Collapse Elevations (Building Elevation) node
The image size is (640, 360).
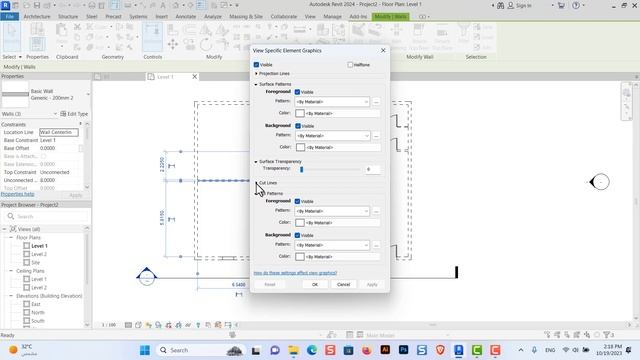[x=11, y=296]
